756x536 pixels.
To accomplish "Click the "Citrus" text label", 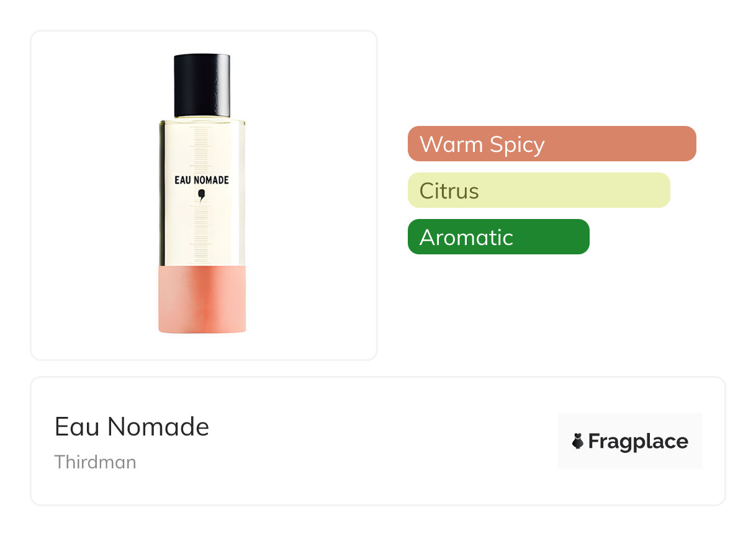I will (449, 190).
